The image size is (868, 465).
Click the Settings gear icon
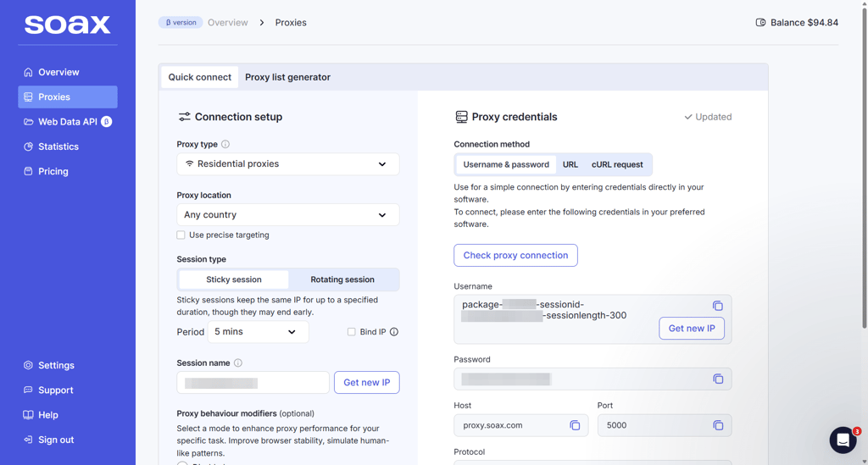(x=28, y=365)
